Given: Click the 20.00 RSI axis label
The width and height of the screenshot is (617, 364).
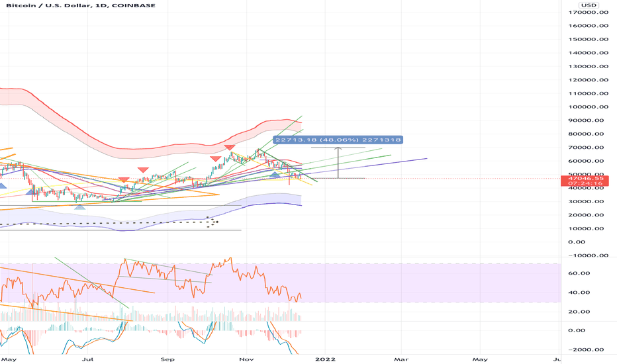Looking at the screenshot, I should (x=579, y=312).
